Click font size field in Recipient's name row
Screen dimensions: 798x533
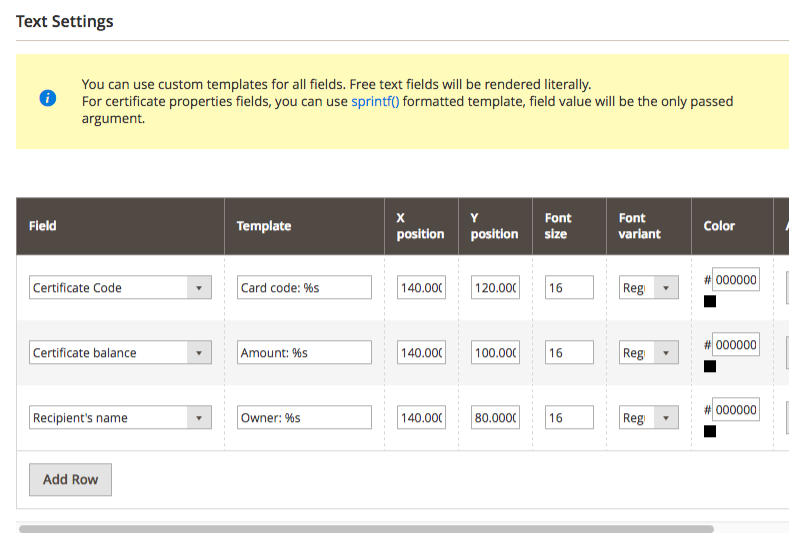569,417
